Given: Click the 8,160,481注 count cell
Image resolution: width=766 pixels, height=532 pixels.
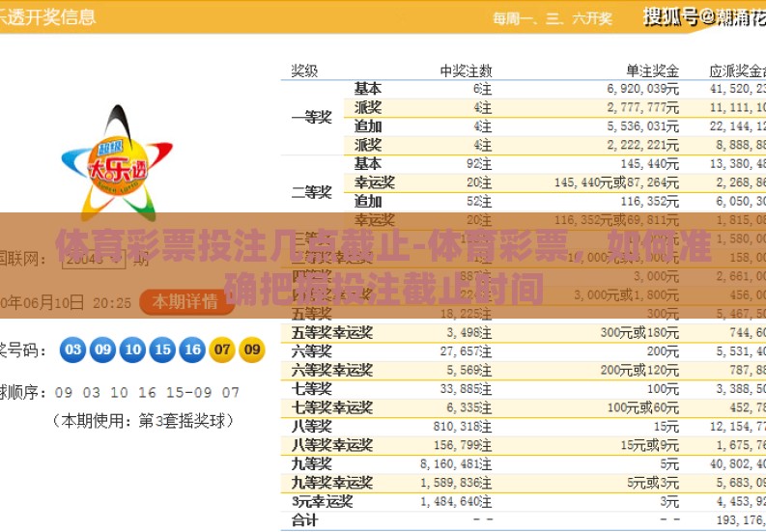Looking at the screenshot, I should 456,464.
